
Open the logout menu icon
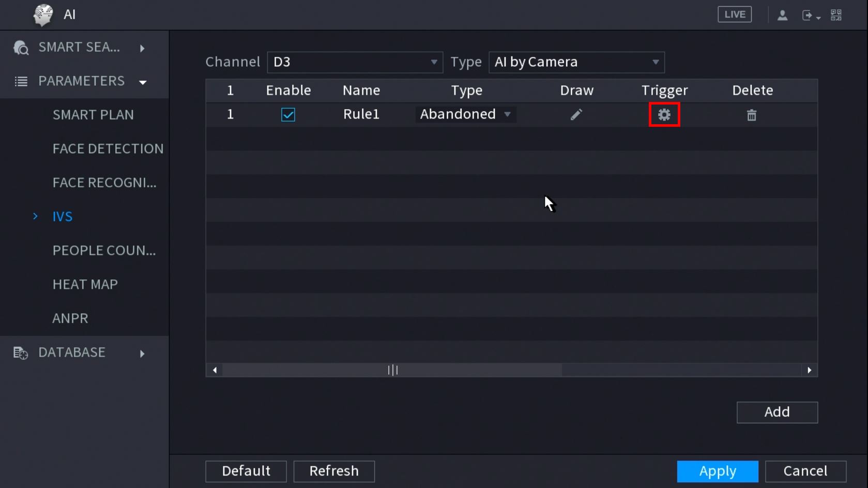pos(810,16)
